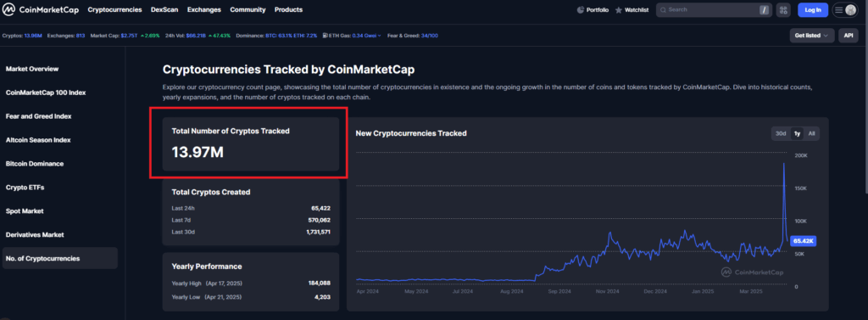Click Last 30d value 1,731,571
Screen dimensions: 868x320
319,232
